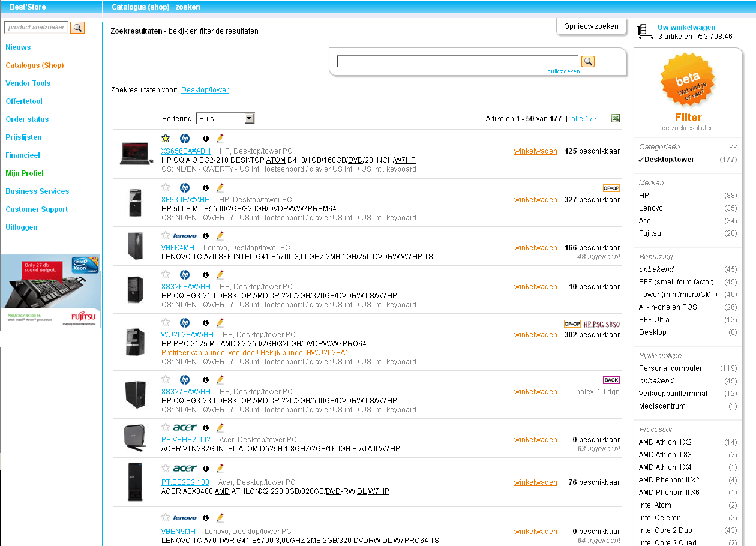Export results via the Excel icon
The image size is (756, 546).
(x=616, y=118)
